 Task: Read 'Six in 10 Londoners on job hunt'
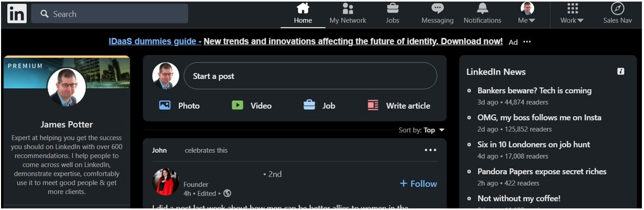pyautogui.click(x=533, y=144)
